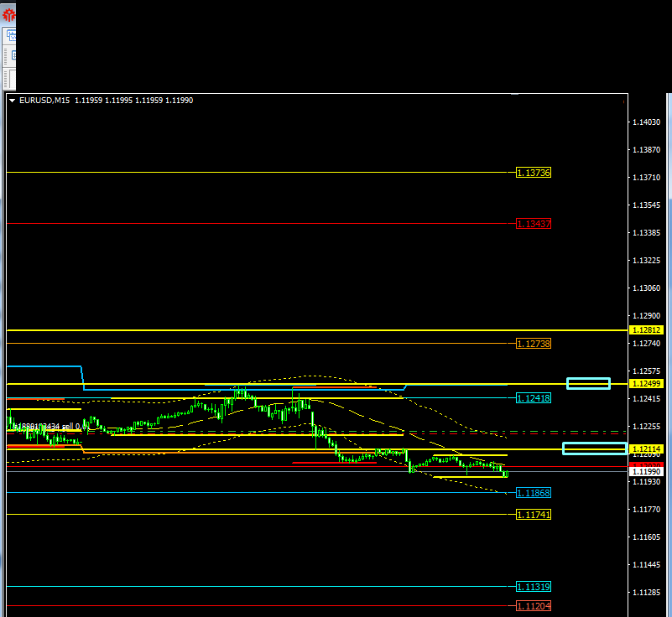Click the 1.13870 price scale value
The height and width of the screenshot is (617, 672).
[646, 150]
